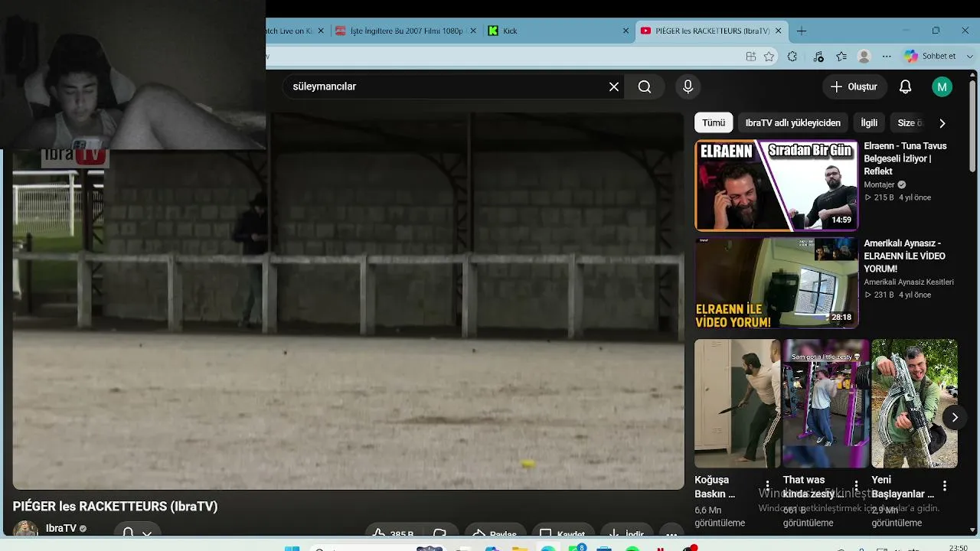Select the Tümü filter chip
This screenshot has width=980, height=551.
coord(714,122)
